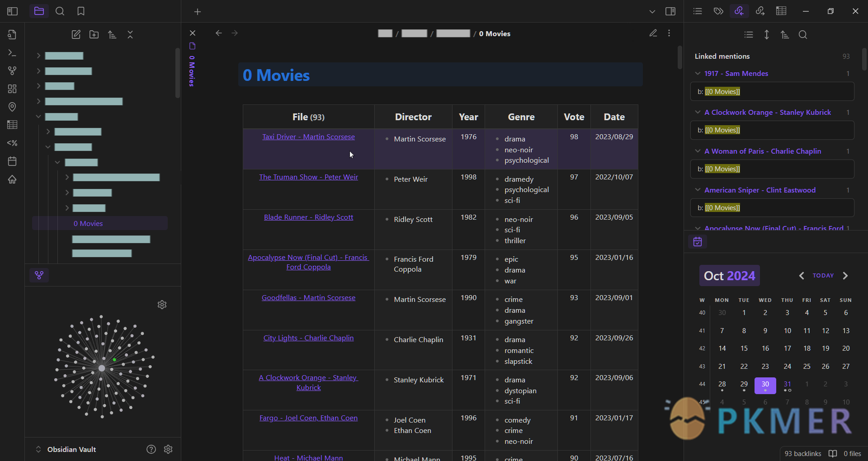Open vault help icon
The width and height of the screenshot is (868, 461).
pyautogui.click(x=151, y=449)
